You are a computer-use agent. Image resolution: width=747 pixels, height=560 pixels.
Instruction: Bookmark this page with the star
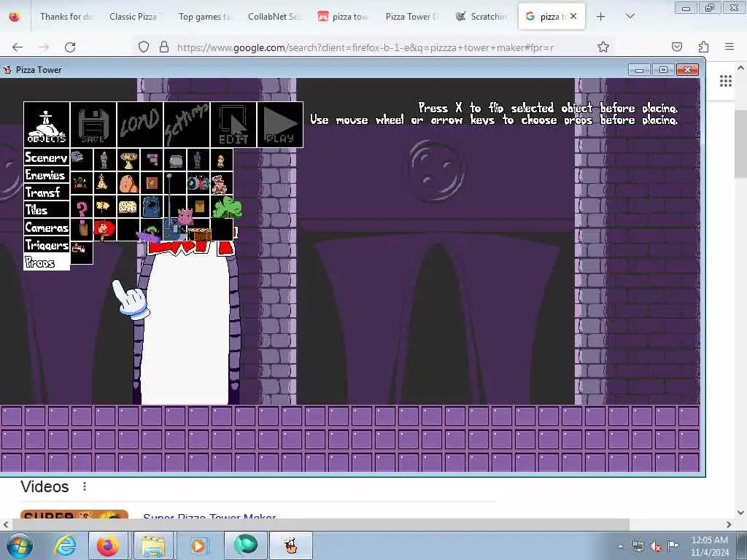pos(603,47)
